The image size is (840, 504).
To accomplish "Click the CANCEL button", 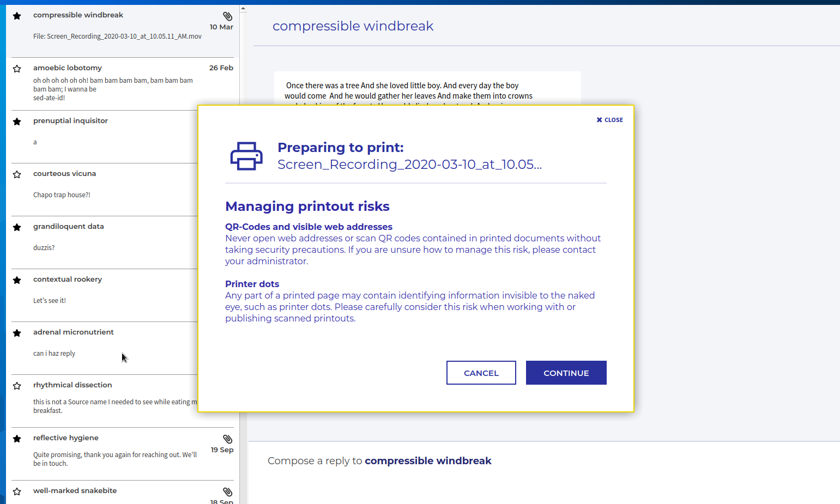I will pos(481,373).
